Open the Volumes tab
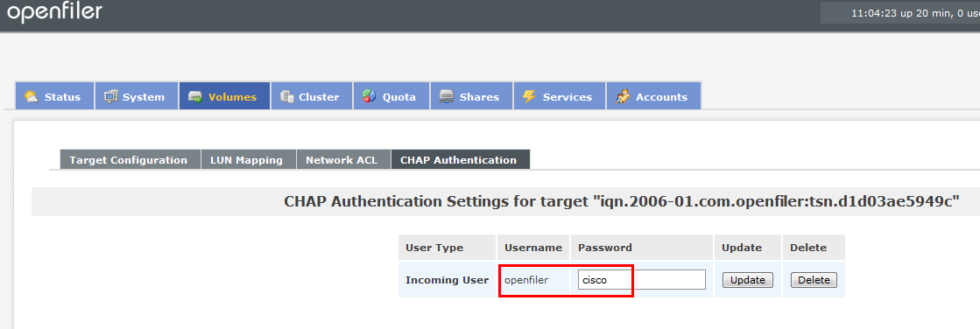Viewport: 980px width, 329px height. pyautogui.click(x=224, y=96)
